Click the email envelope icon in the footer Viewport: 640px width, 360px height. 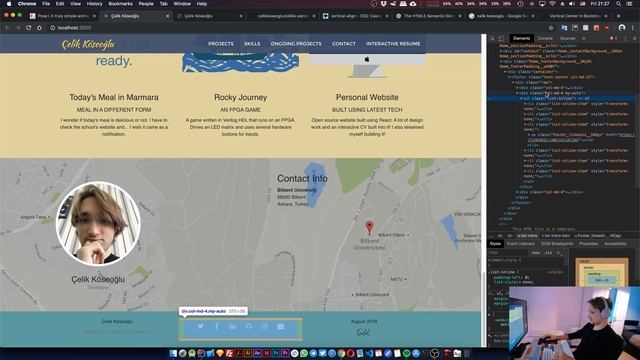tap(280, 326)
